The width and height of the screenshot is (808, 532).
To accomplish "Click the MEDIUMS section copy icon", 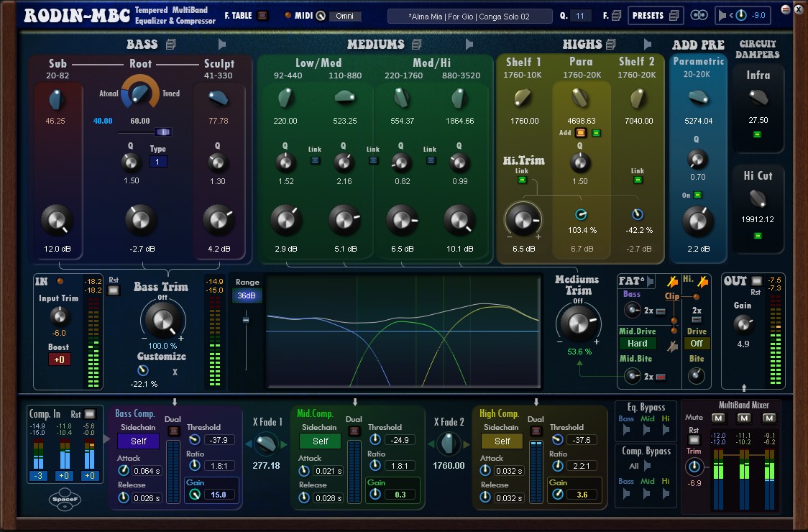I will [x=416, y=45].
